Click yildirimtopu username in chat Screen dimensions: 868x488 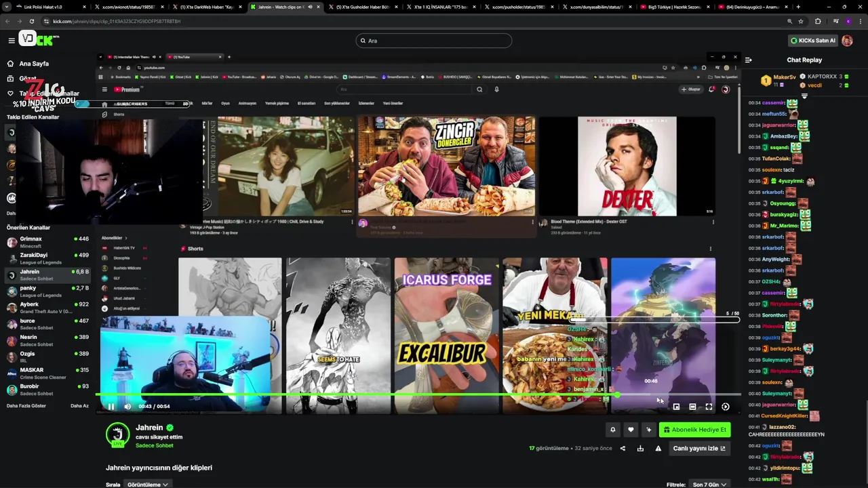785,468
